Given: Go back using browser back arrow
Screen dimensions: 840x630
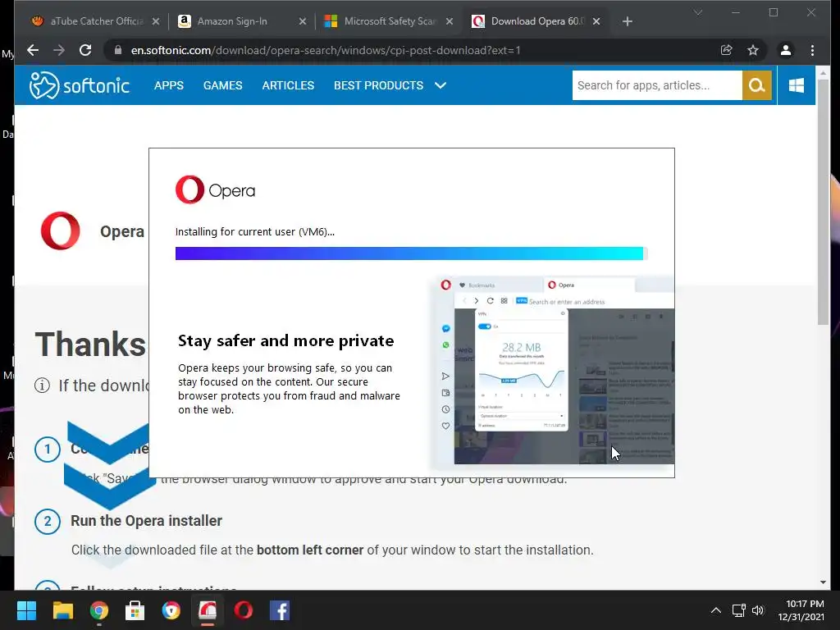Looking at the screenshot, I should click(x=33, y=50).
